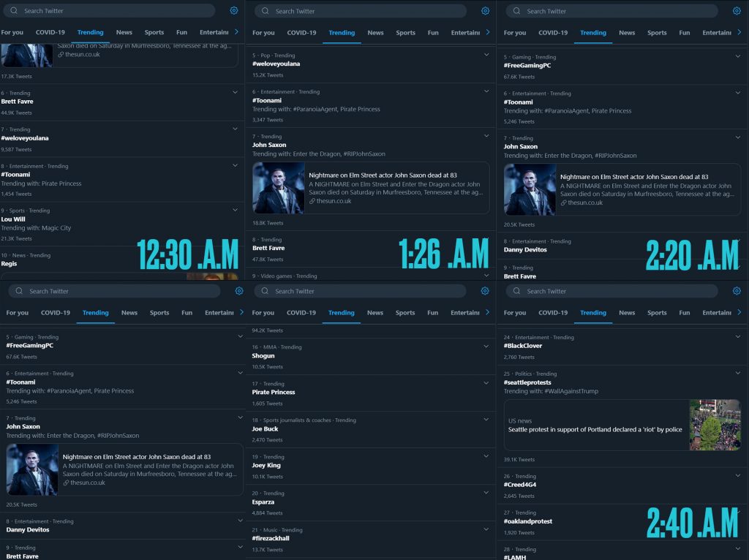Open settings gear in 12:30 A.M panel
Image resolution: width=749 pixels, height=560 pixels.
click(x=233, y=10)
